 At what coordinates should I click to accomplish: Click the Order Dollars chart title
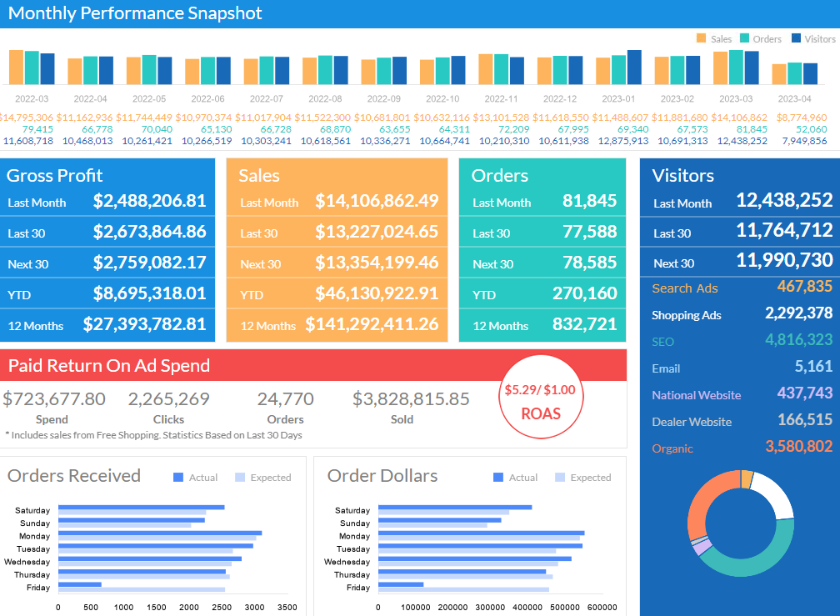click(382, 476)
